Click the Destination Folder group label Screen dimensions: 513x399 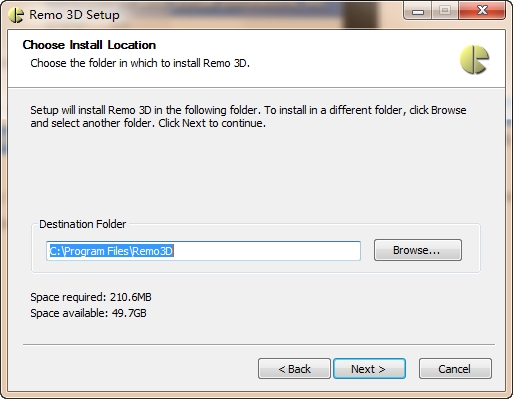pos(83,224)
